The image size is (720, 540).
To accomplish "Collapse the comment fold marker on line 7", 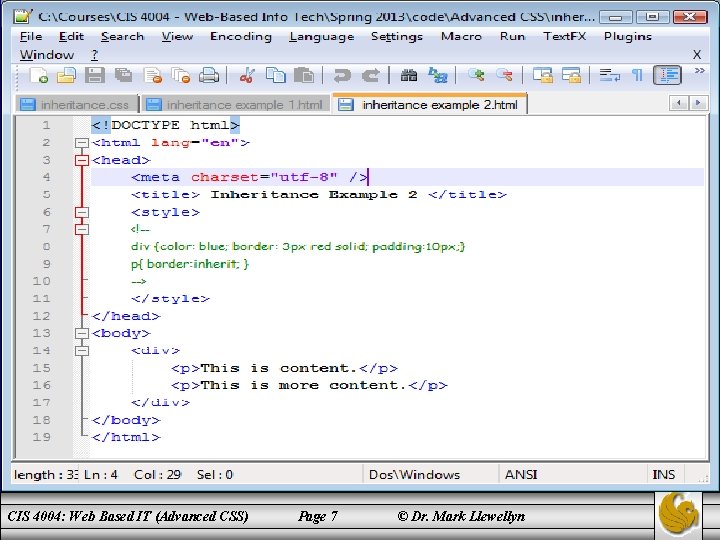I will coord(82,230).
